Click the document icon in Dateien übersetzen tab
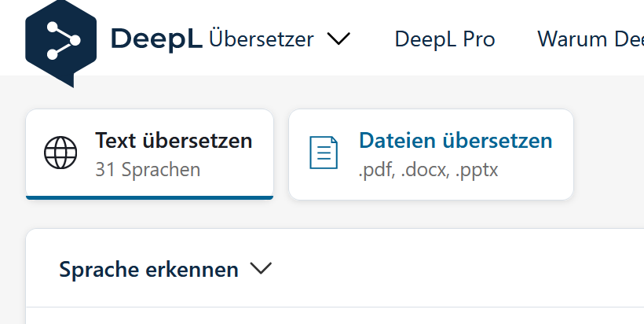The image size is (644, 324). [324, 153]
